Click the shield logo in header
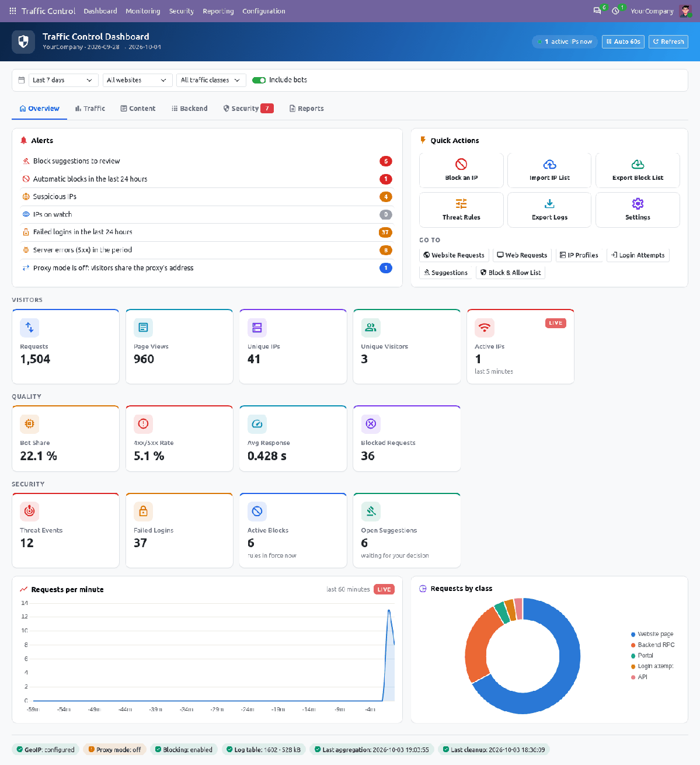The image size is (700, 765). point(23,41)
